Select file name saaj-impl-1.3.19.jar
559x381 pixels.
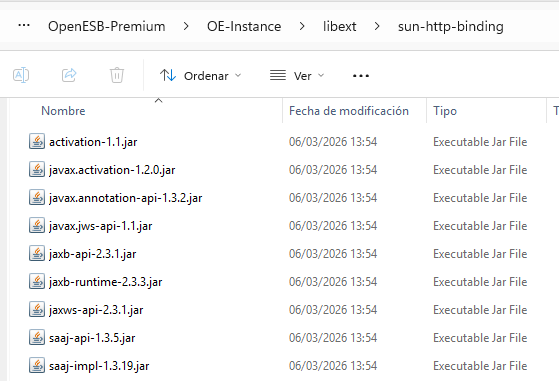99,366
